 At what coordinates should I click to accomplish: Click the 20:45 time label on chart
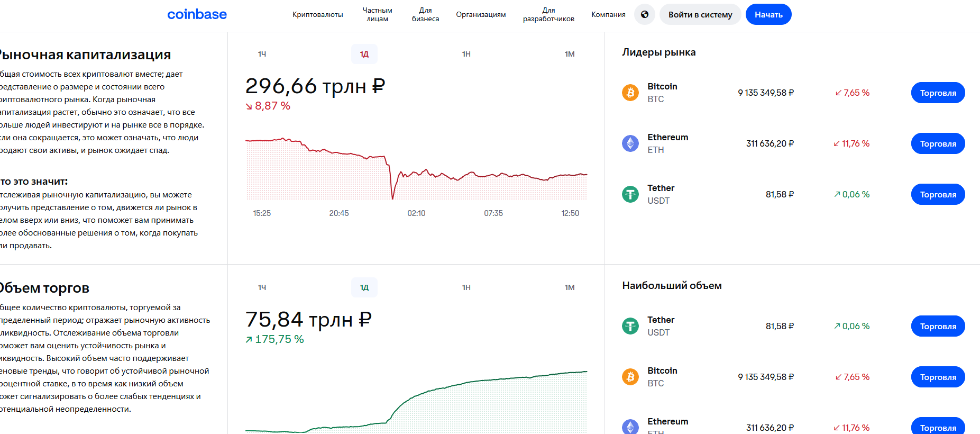coord(339,213)
